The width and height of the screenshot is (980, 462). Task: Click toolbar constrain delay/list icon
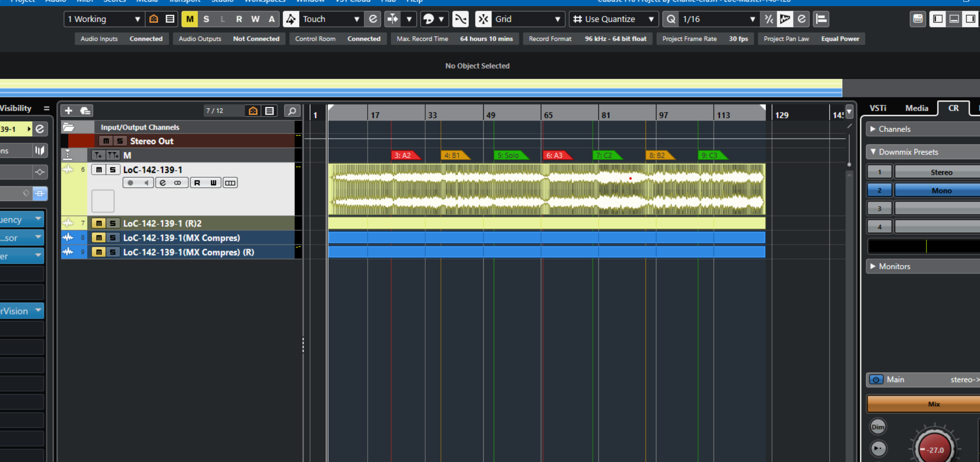pyautogui.click(x=170, y=19)
